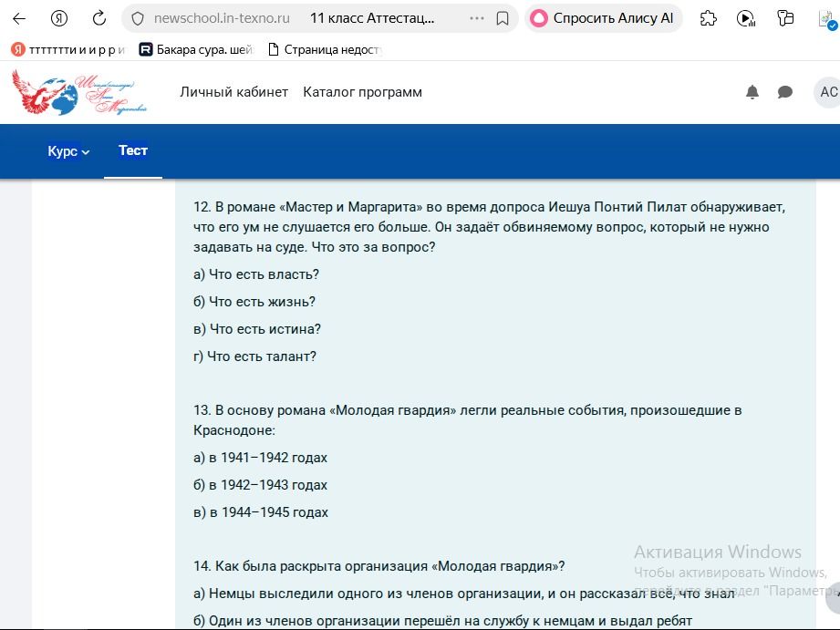Open the Yandex home button
This screenshot has height=630, width=840.
(x=59, y=19)
